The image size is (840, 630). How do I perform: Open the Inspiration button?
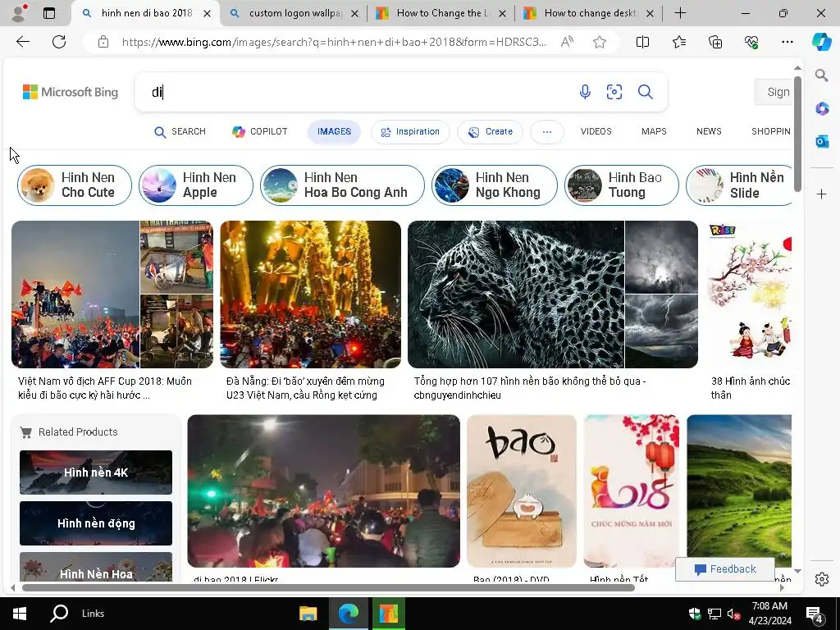(410, 132)
